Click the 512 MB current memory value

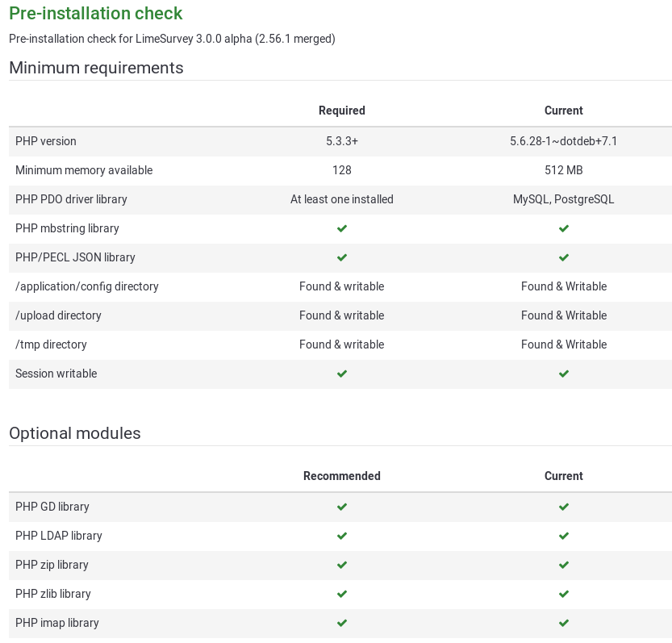pyautogui.click(x=563, y=170)
